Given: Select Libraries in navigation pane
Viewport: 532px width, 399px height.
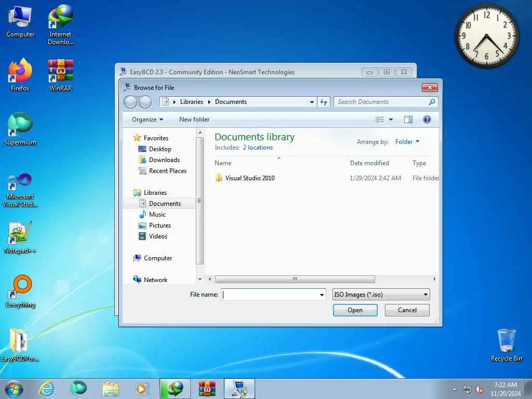Looking at the screenshot, I should pos(155,193).
